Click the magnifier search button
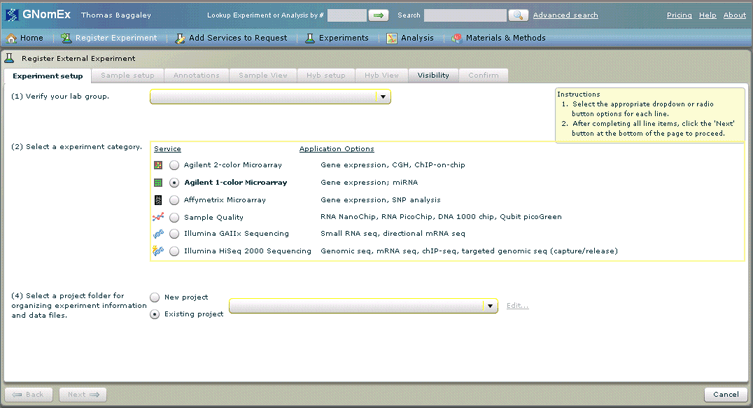Viewport: 753px width, 408px height. pos(518,15)
